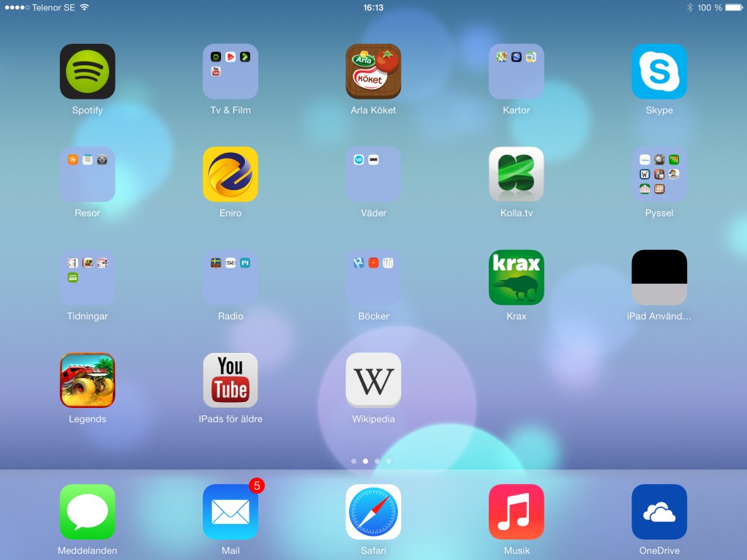Image resolution: width=747 pixels, height=560 pixels.
Task: Open the YouTube IPads för äldre shortcut
Action: click(230, 380)
